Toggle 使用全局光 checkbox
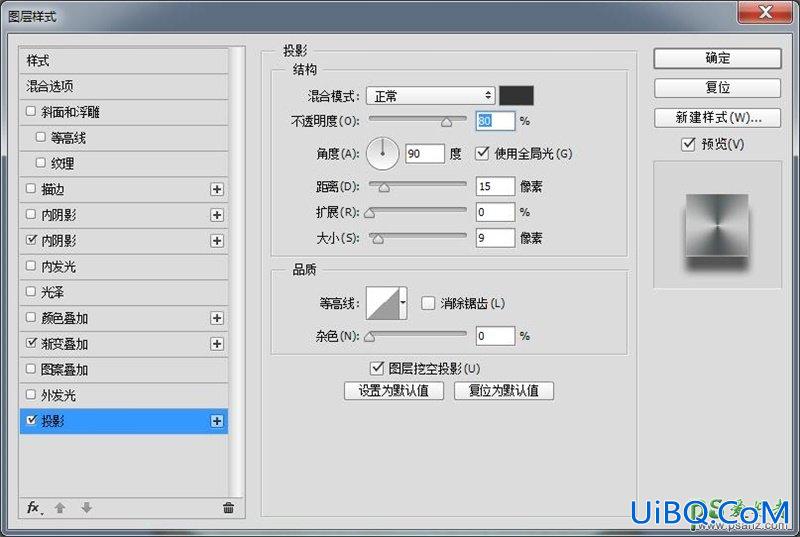800x537 pixels. 482,153
